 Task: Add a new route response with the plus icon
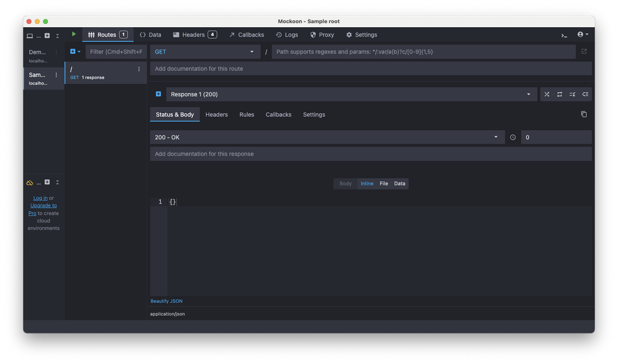pyautogui.click(x=158, y=94)
